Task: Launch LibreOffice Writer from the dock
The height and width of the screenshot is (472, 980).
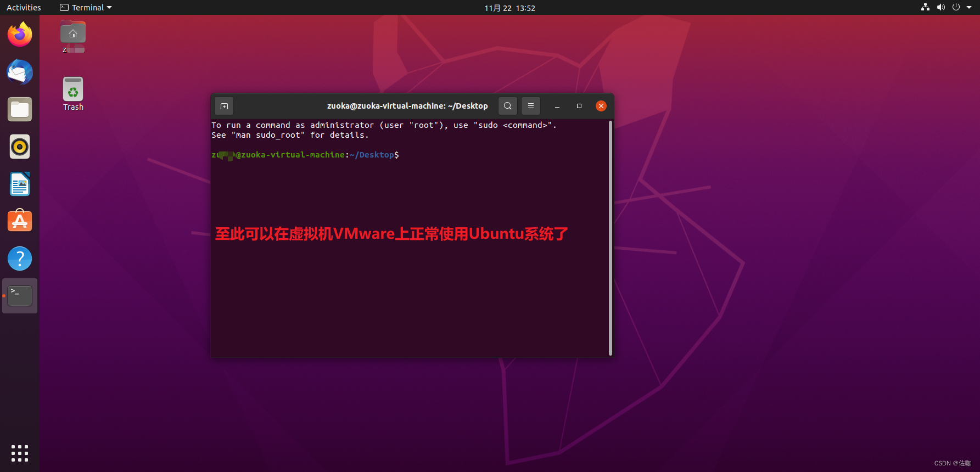Action: click(x=20, y=184)
